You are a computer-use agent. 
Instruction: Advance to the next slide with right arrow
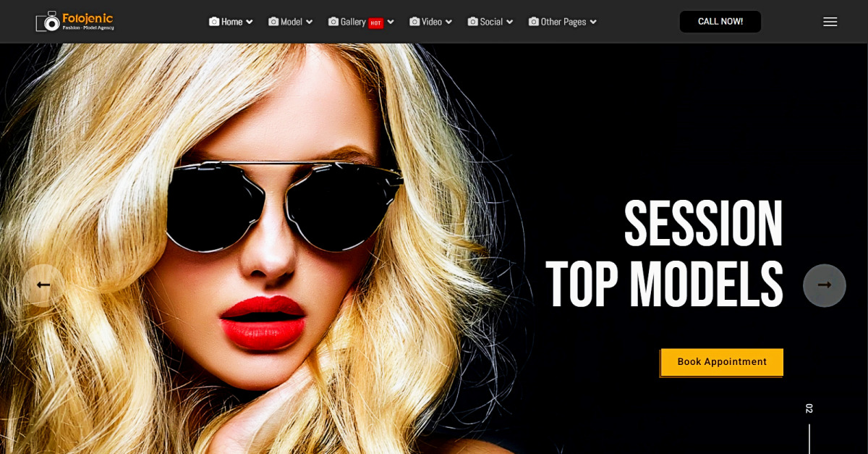[x=824, y=285]
